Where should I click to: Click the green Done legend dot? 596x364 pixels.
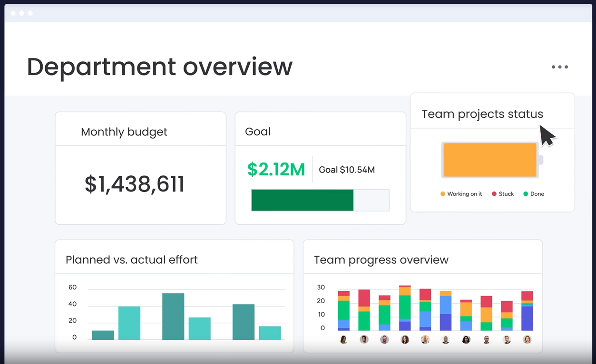point(526,194)
